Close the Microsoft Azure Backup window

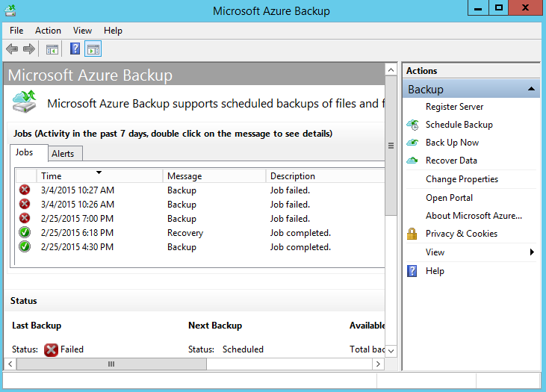[x=525, y=8]
